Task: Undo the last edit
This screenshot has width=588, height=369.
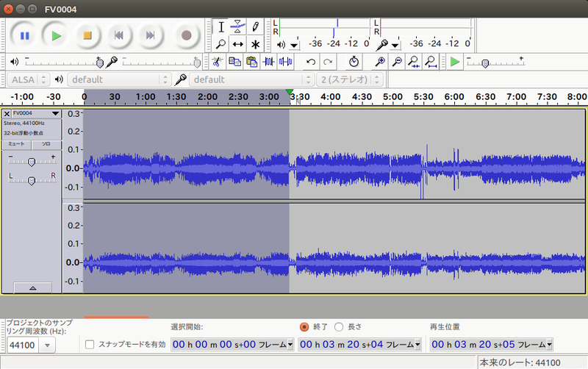Action: coord(310,62)
